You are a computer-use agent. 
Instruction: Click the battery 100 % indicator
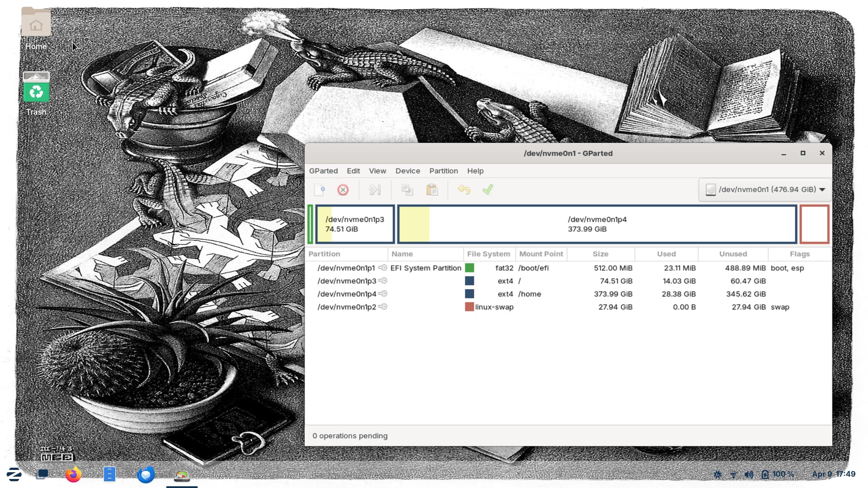coord(778,474)
